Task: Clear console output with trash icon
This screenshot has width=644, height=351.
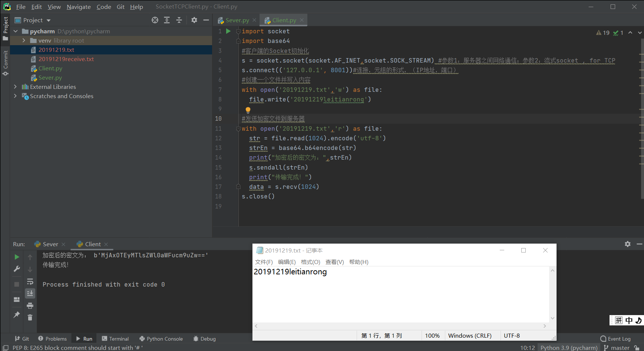Action: click(x=30, y=317)
